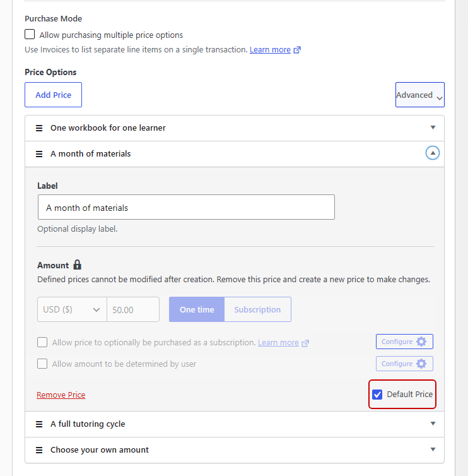The image size is (468, 476).
Task: Open Learn more link about Invoices
Action: (270, 49)
